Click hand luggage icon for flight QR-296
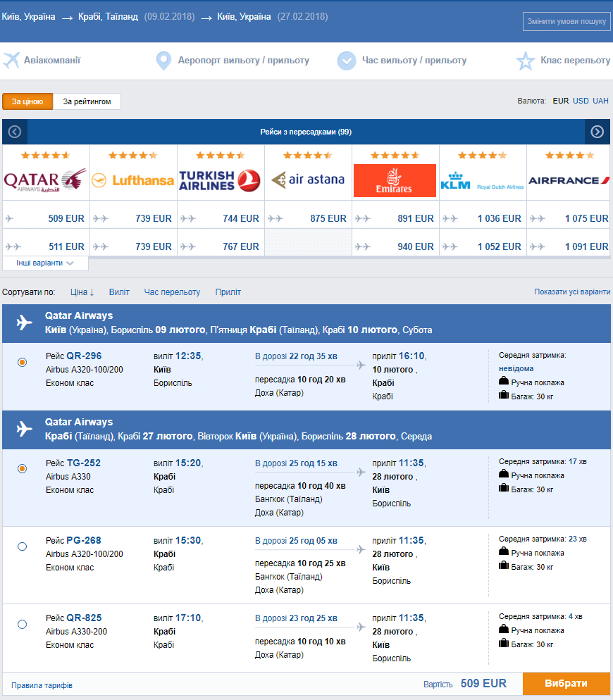This screenshot has width=613, height=700. (x=504, y=381)
